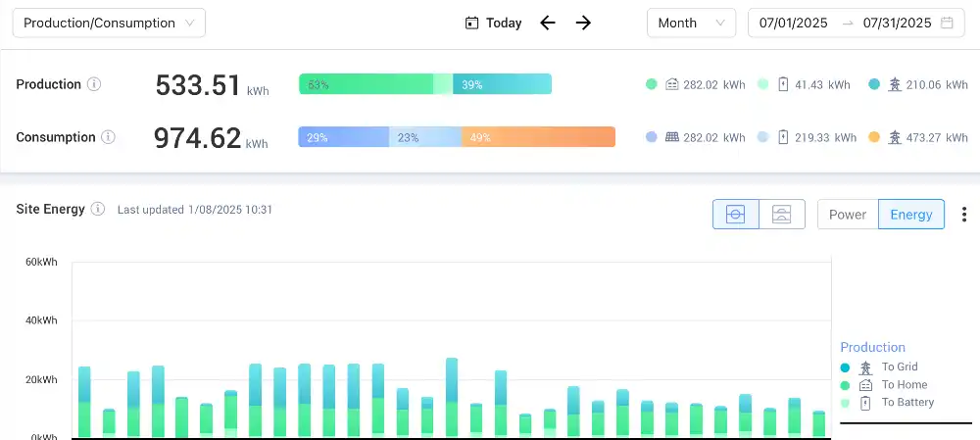980x440 pixels.
Task: Click the end date 07/31/2025 field
Action: point(897,23)
